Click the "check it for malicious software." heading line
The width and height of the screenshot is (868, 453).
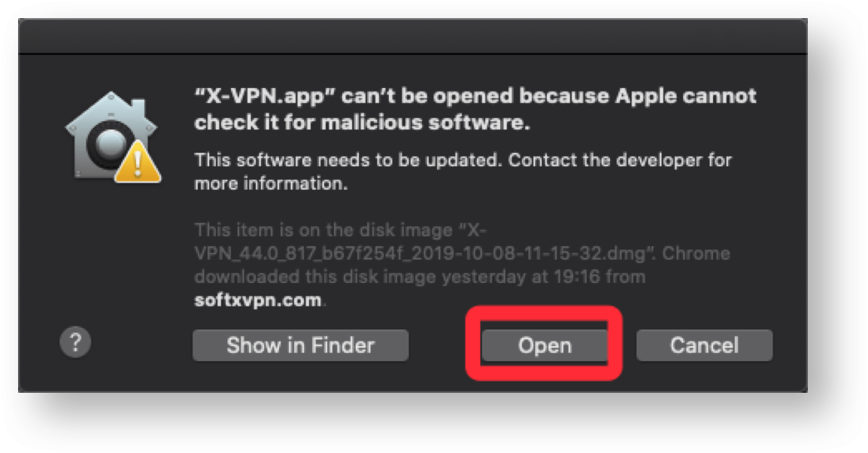[x=362, y=123]
